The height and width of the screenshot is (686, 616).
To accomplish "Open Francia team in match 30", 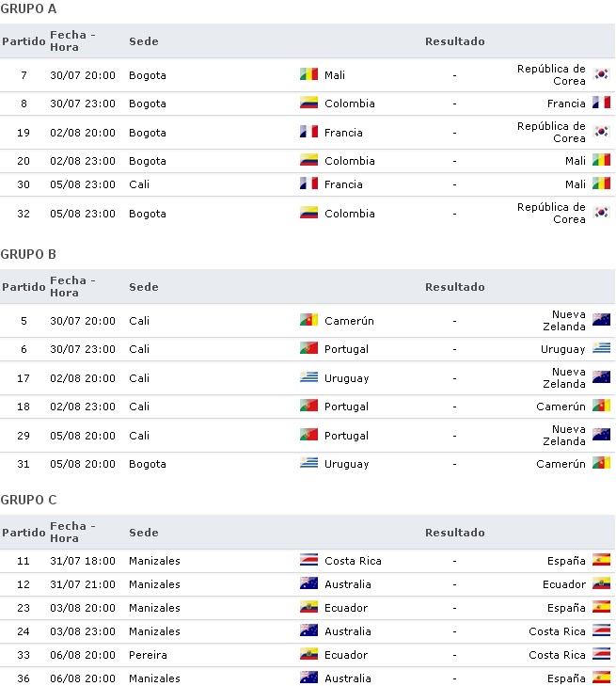I will point(343,184).
